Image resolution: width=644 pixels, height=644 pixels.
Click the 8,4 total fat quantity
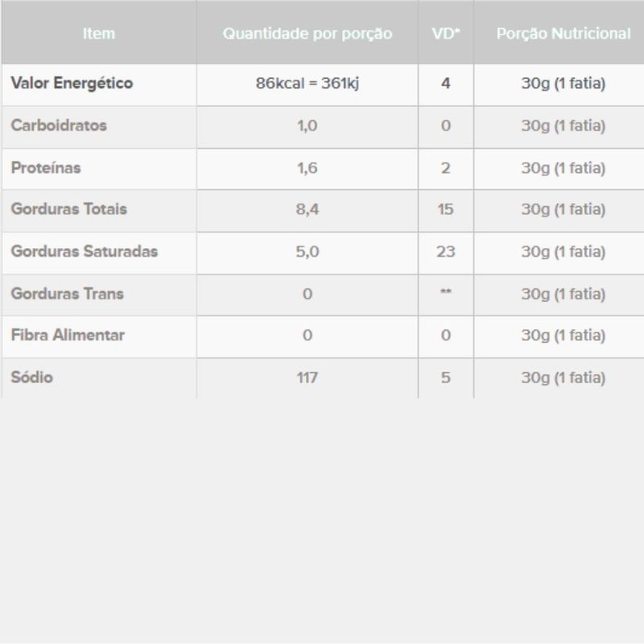pos(308,210)
